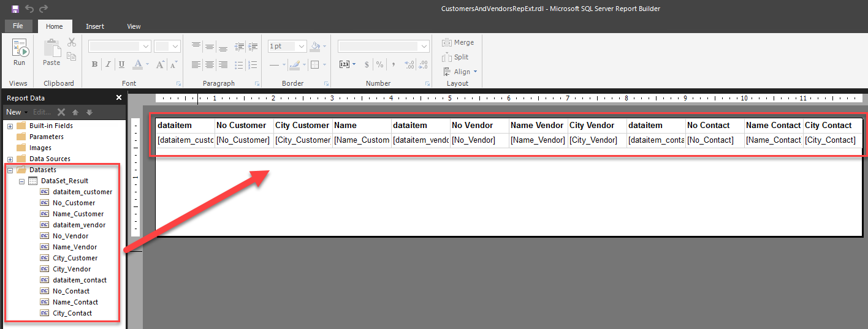
Task: Align text left
Action: pos(196,64)
